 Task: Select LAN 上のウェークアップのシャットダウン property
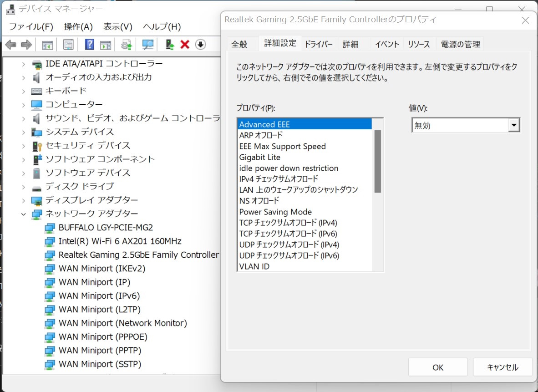pyautogui.click(x=304, y=190)
